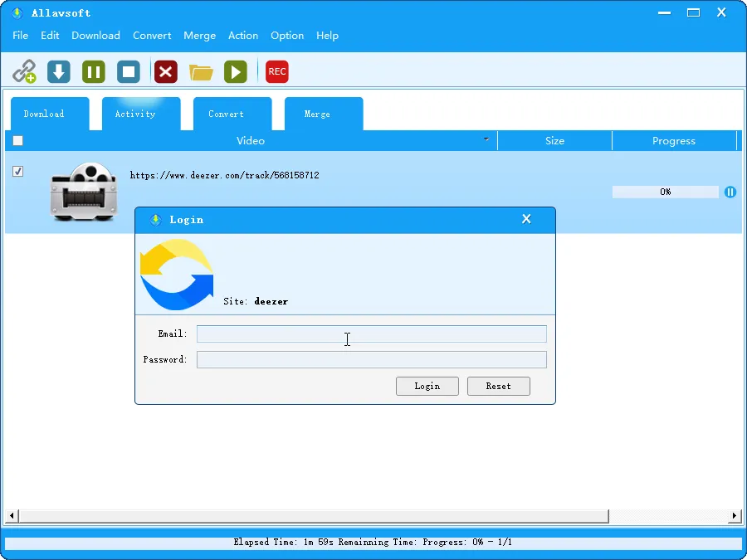Close the Allavsoft main window
This screenshot has width=747, height=560.
[721, 12]
